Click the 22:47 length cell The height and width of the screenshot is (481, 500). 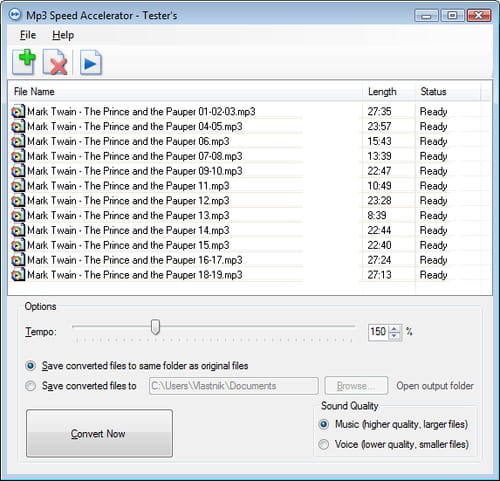coord(379,171)
